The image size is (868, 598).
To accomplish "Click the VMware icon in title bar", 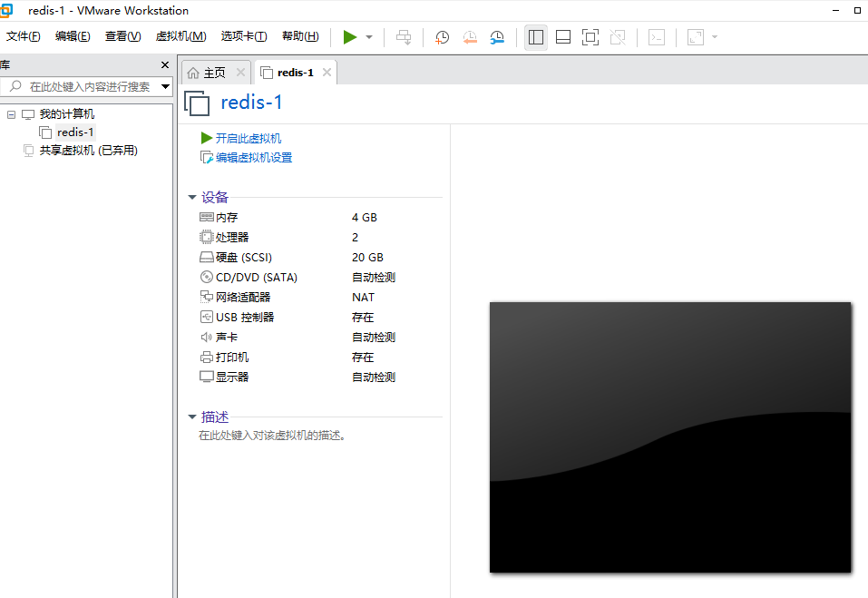I will [x=6, y=11].
